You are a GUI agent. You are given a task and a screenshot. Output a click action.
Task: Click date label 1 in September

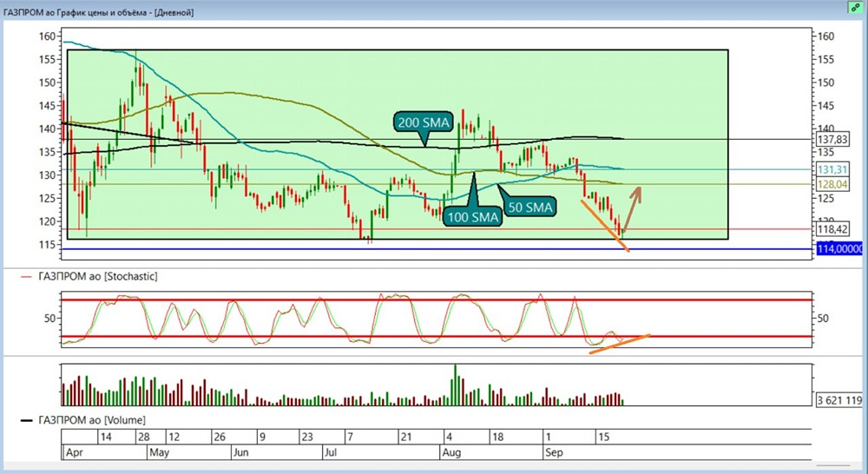click(x=548, y=437)
